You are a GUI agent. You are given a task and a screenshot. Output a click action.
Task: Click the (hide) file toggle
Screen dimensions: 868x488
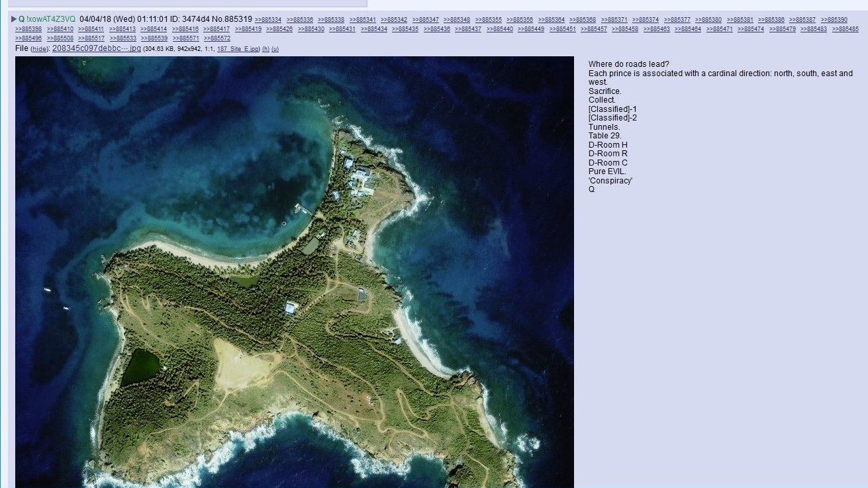coord(40,49)
